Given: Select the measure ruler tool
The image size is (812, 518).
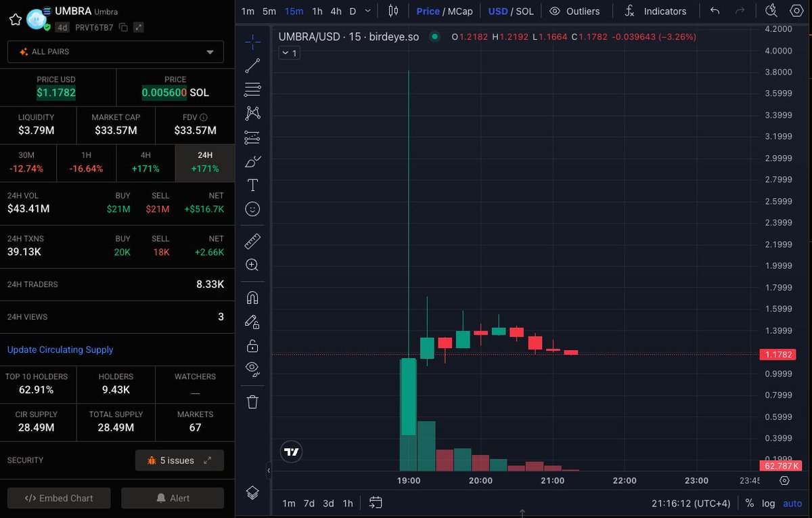Looking at the screenshot, I should click(x=252, y=240).
